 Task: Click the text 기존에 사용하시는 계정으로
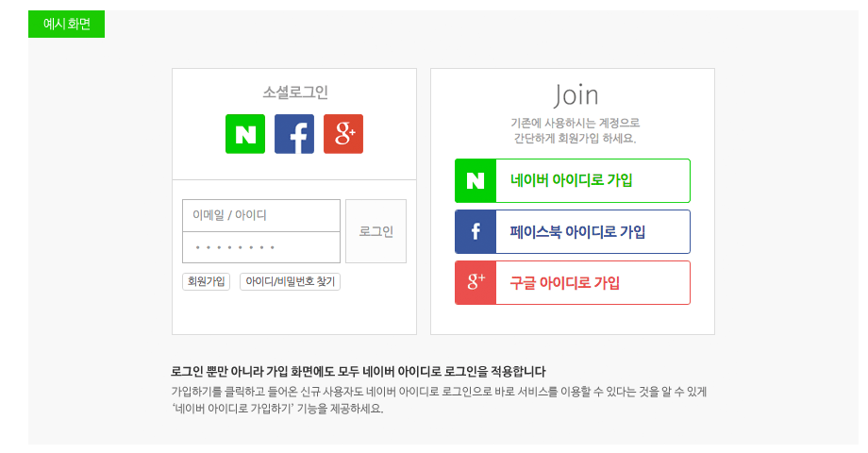(x=576, y=123)
